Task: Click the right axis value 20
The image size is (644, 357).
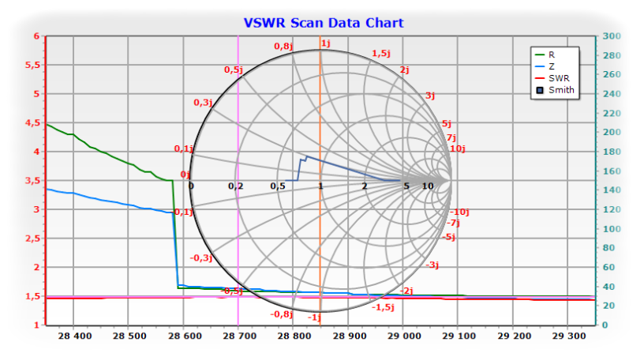Action: [608, 306]
